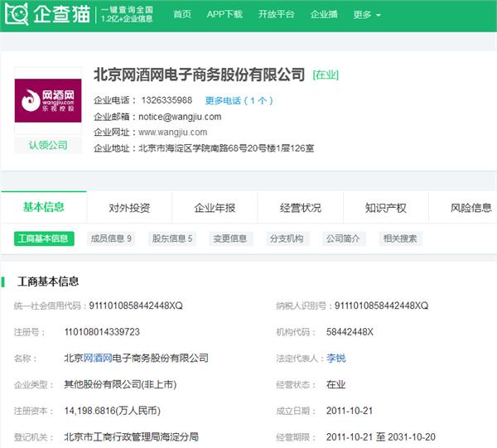This screenshot has height=448, width=497.
Task: Click establishment date 2011-10-21
Action: pyautogui.click(x=350, y=411)
